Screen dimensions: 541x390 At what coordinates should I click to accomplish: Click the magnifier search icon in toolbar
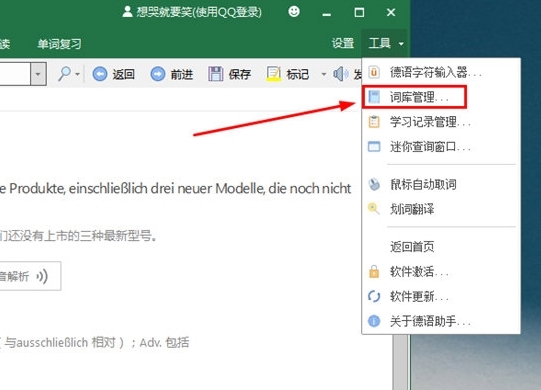point(65,74)
